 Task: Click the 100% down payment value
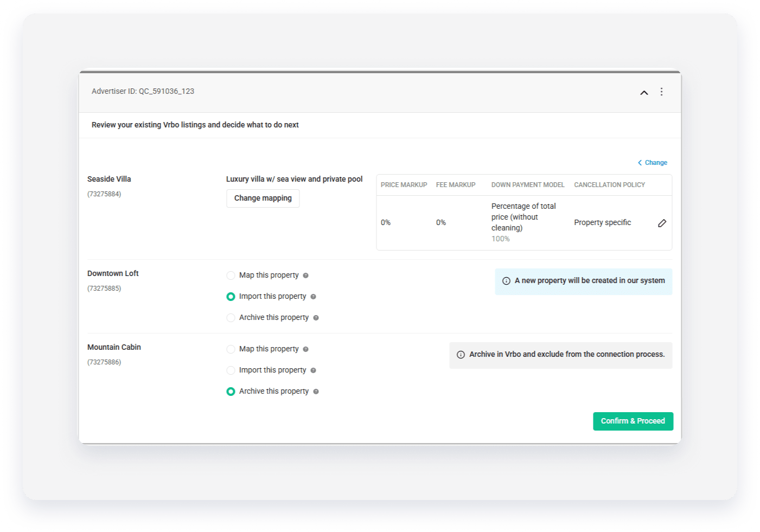tap(501, 239)
